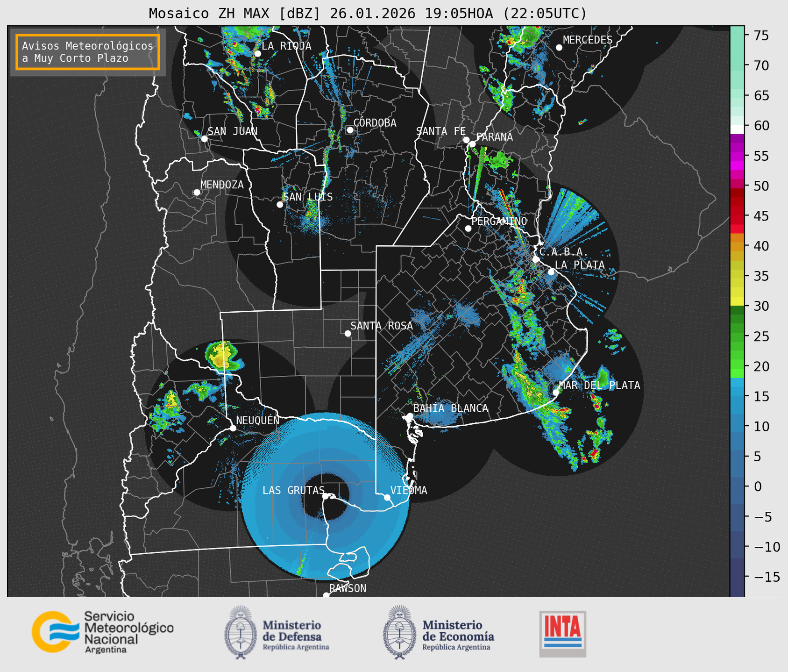This screenshot has height=672, width=788.
Task: Click the MERCEDES city marker dot
Action: coord(559,48)
